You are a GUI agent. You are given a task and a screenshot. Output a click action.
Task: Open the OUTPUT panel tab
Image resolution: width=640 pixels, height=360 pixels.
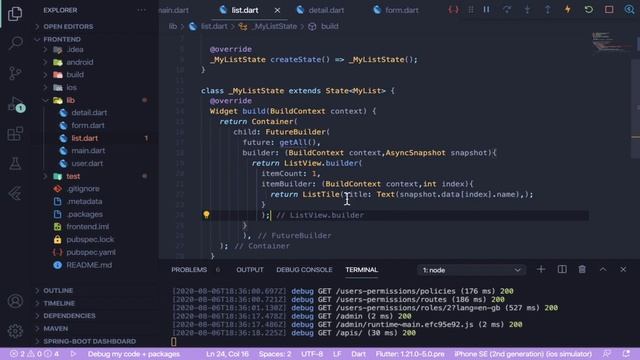tap(249, 270)
